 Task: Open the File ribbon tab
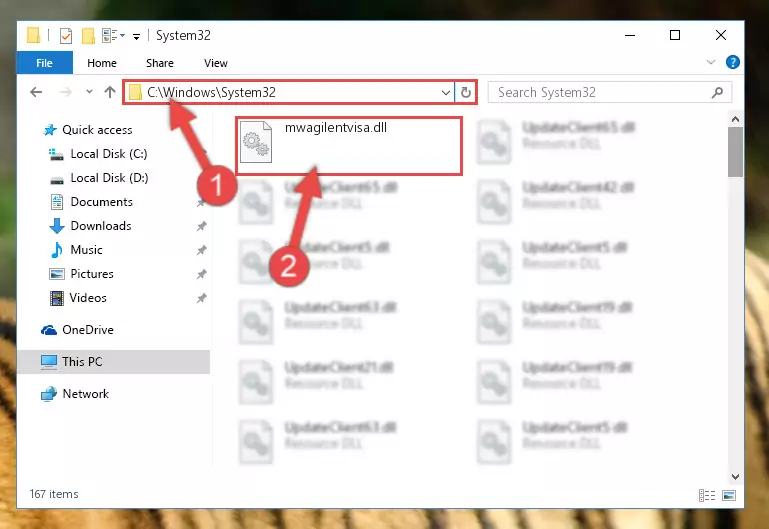[45, 63]
